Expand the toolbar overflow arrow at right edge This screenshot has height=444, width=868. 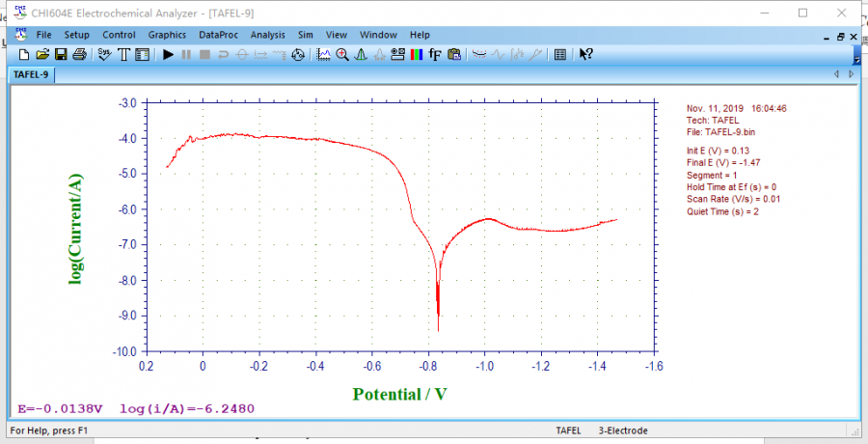856,58
